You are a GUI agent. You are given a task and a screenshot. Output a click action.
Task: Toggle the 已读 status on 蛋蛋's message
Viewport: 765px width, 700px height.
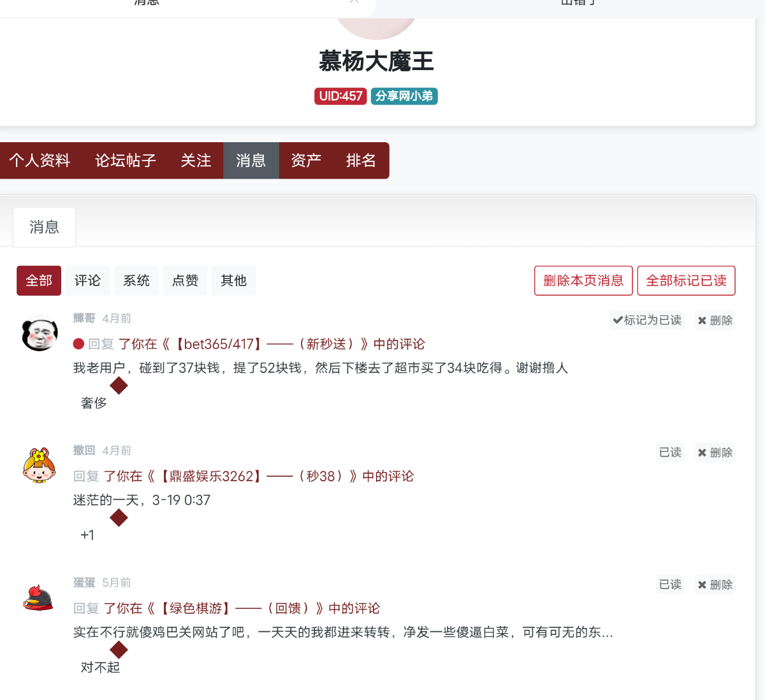tap(669, 584)
